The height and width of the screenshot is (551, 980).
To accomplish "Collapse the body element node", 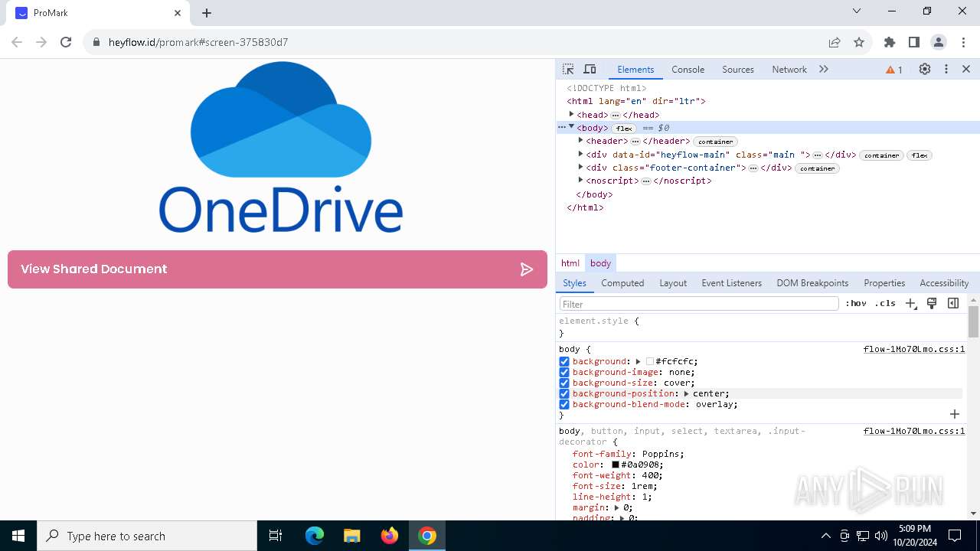I will click(571, 127).
